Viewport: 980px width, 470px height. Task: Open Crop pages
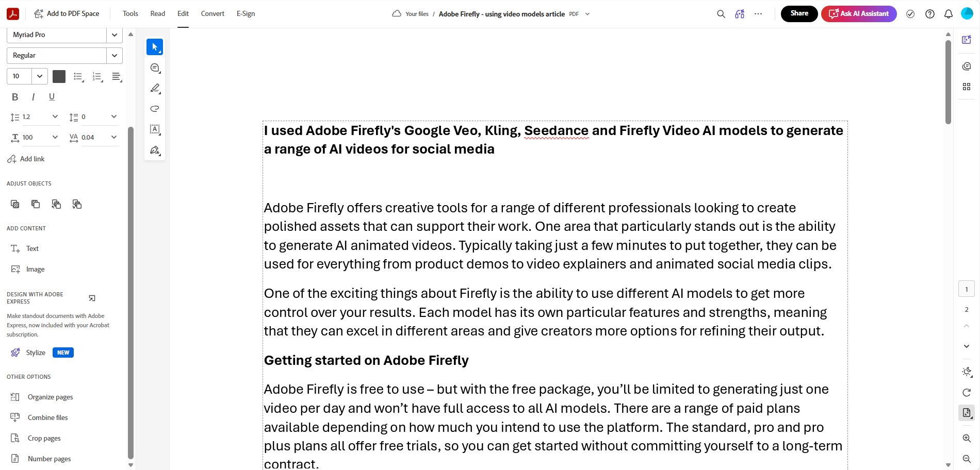[x=36, y=438]
